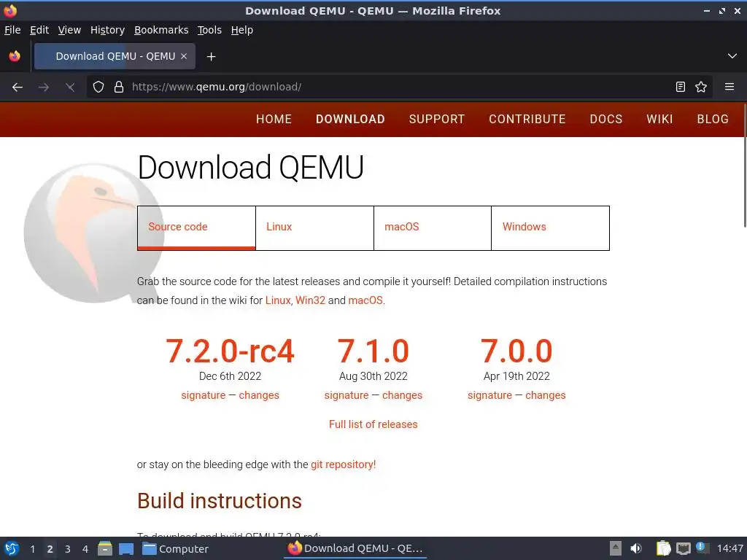Open the History menu

[108, 30]
